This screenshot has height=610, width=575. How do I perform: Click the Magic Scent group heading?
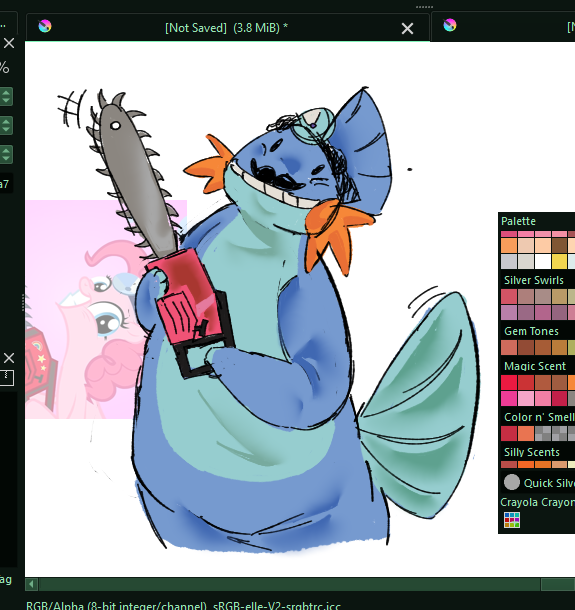(x=535, y=366)
